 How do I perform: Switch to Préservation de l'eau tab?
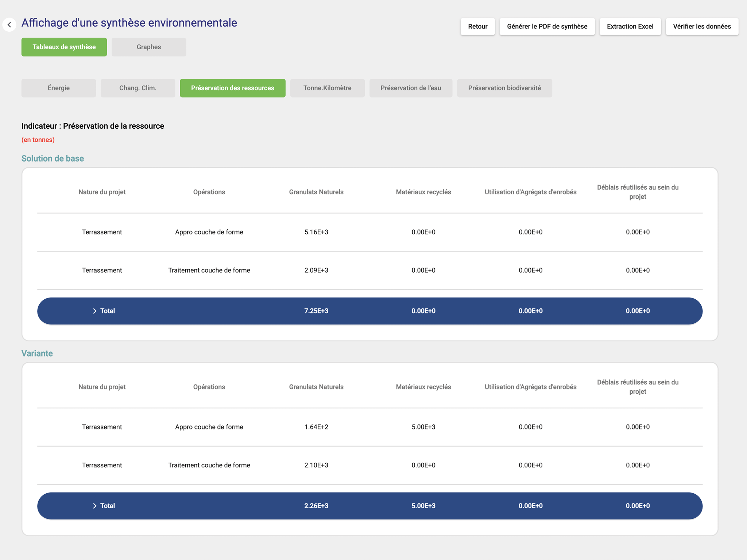411,88
